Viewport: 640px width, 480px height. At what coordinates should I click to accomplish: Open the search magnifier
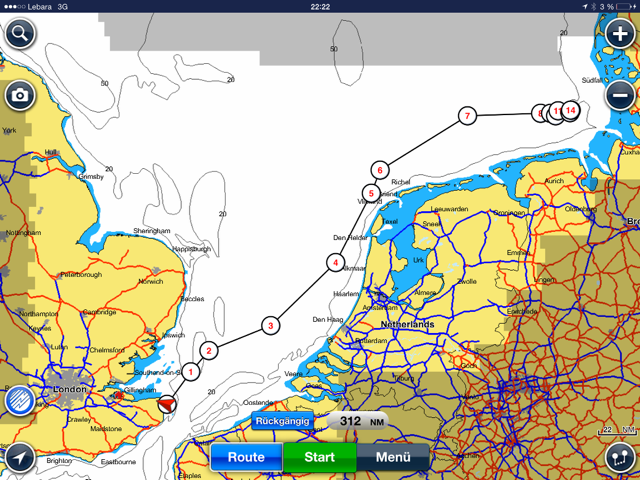click(20, 34)
